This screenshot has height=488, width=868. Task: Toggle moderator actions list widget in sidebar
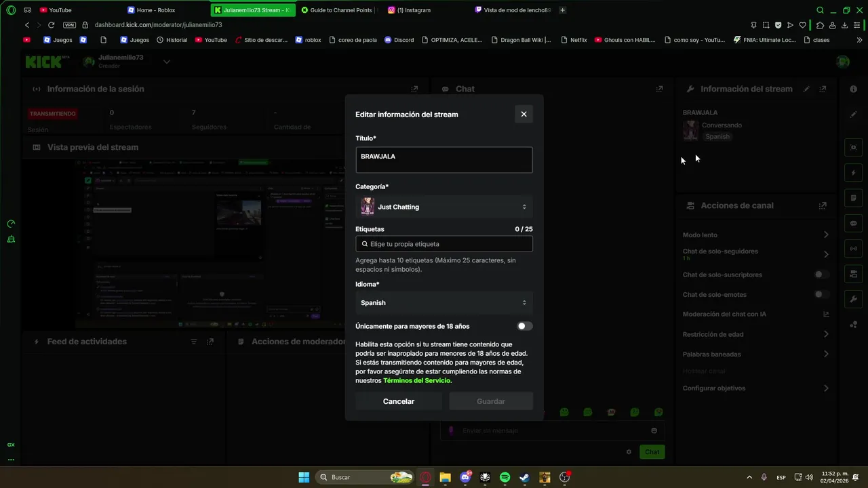(x=853, y=198)
